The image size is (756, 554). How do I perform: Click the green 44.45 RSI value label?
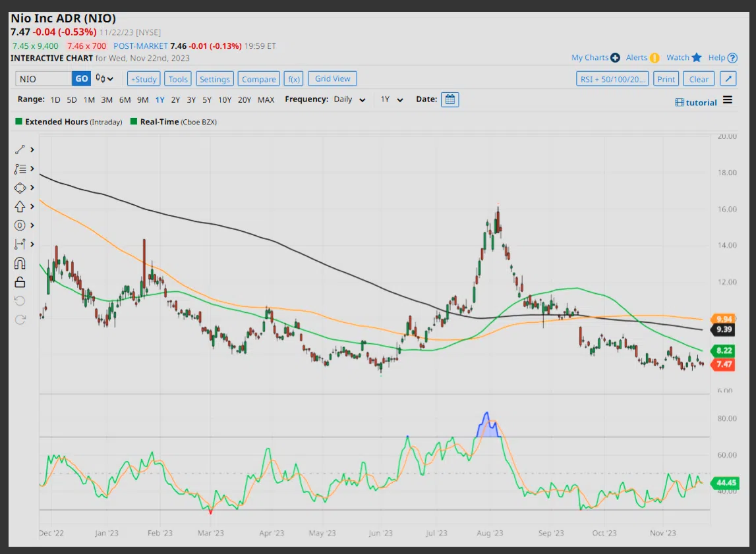[x=726, y=482]
